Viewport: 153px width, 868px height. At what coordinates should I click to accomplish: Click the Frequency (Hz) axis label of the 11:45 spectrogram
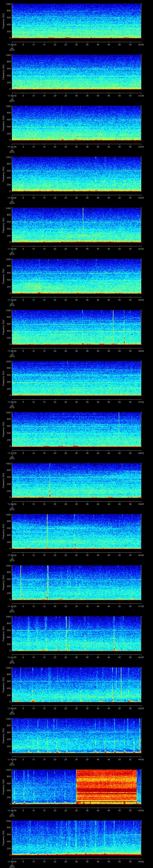[3, 838]
